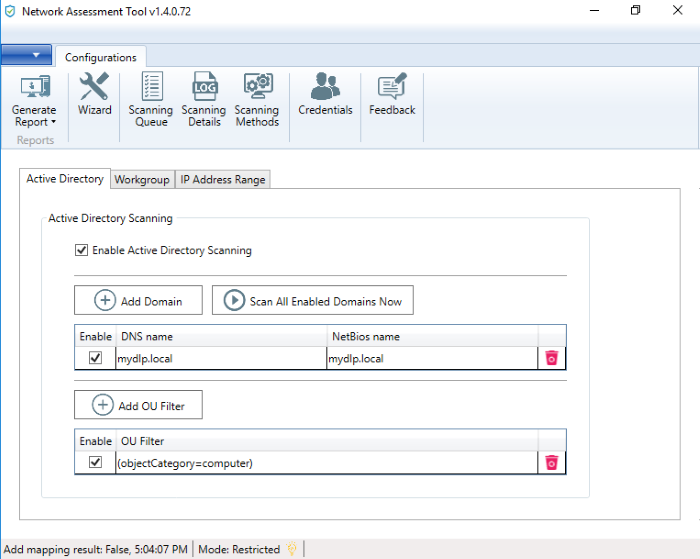Expand the Generate Report dropdown
Viewport: 700px width, 559px height.
(34, 115)
